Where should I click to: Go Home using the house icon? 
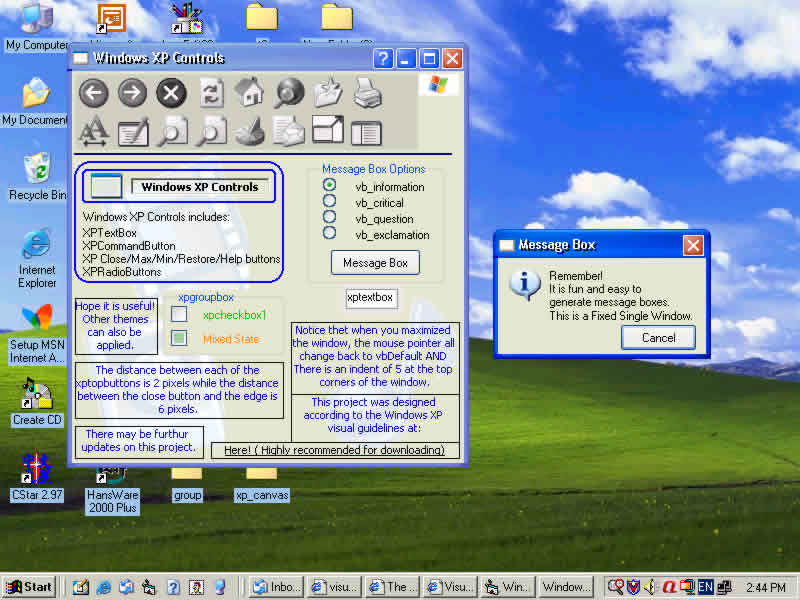click(249, 94)
